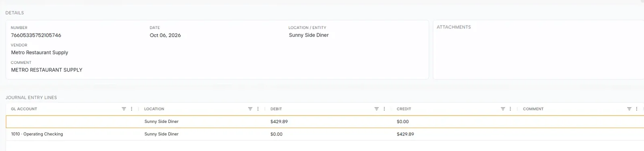Open column menu dots for Credit

tap(510, 109)
